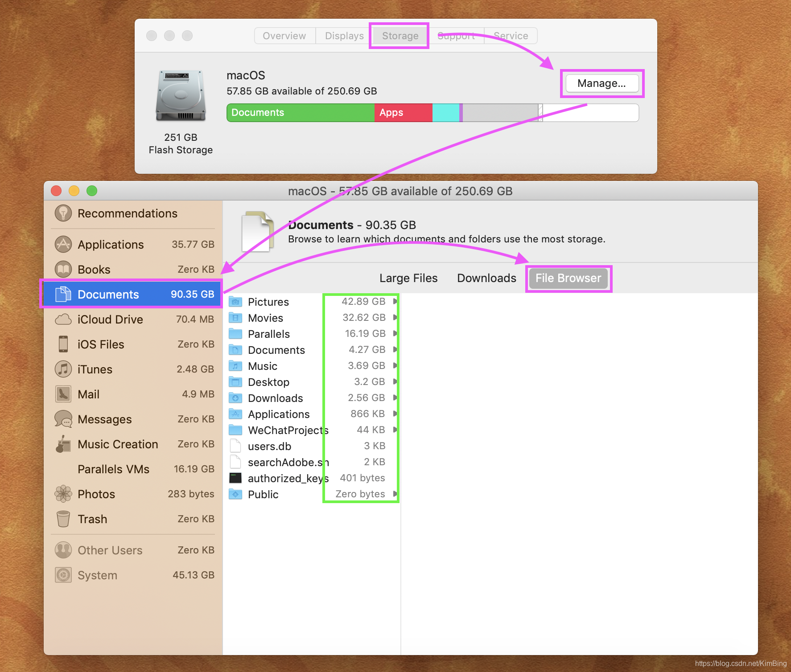
Task: Click the gray storage bar segment
Action: tap(501, 113)
